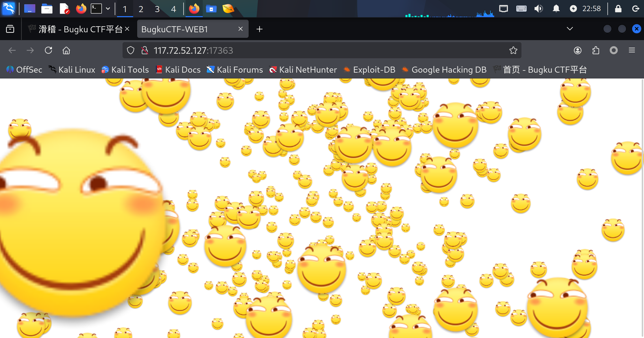644x338 pixels.
Task: Open the OffSec bookmark
Action: (24, 70)
